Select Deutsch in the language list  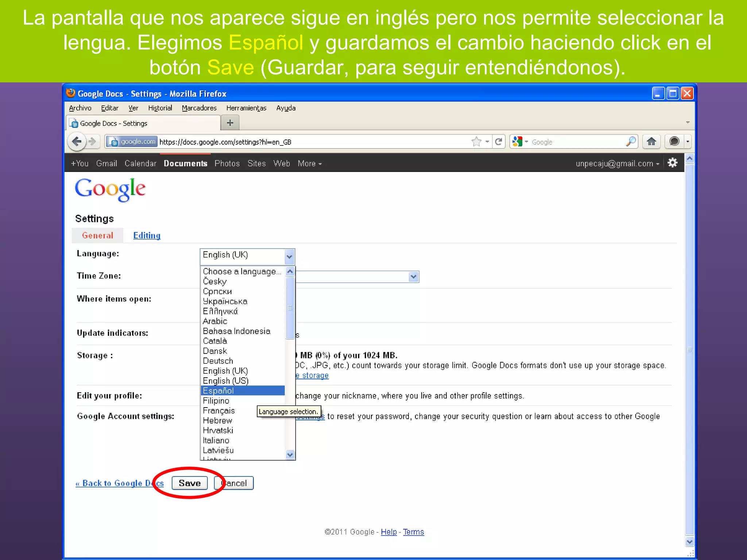(243, 361)
